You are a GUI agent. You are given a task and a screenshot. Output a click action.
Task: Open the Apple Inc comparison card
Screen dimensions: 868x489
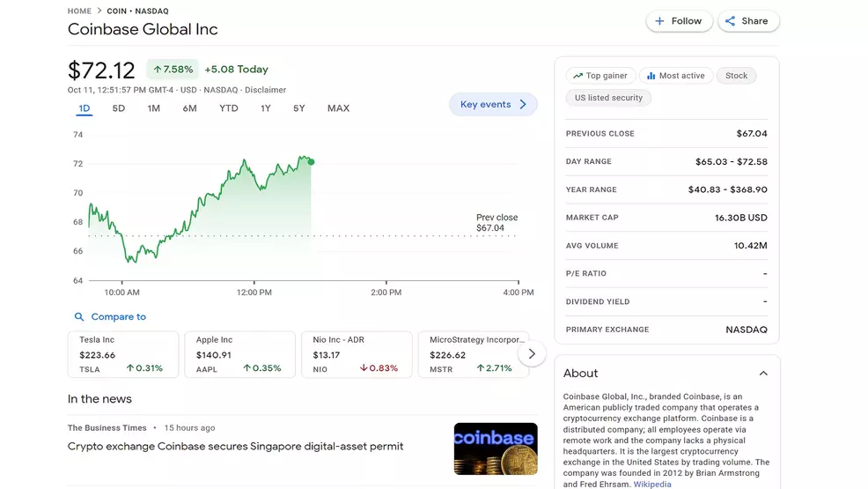[239, 354]
